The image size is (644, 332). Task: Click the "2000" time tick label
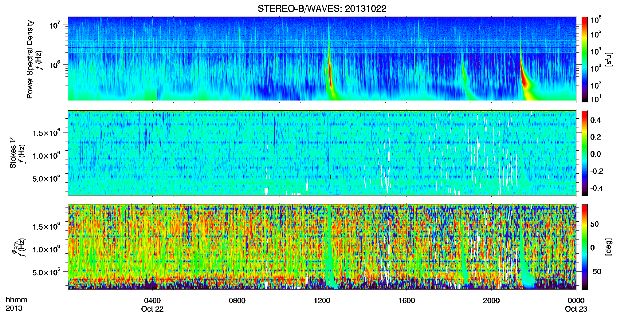491,301
